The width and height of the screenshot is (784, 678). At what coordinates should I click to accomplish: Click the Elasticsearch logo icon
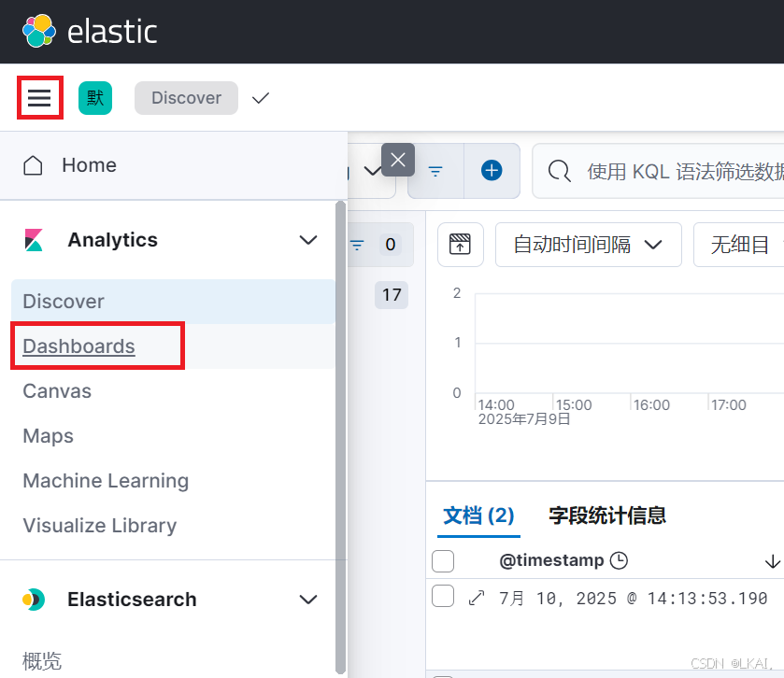click(x=34, y=600)
